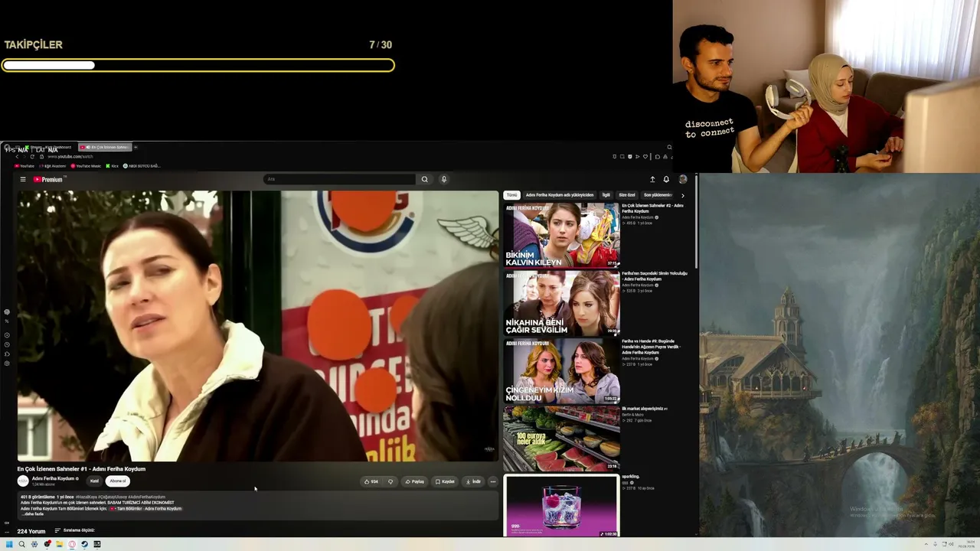Click the Paylaş share button
Image resolution: width=980 pixels, height=551 pixels.
coord(414,481)
